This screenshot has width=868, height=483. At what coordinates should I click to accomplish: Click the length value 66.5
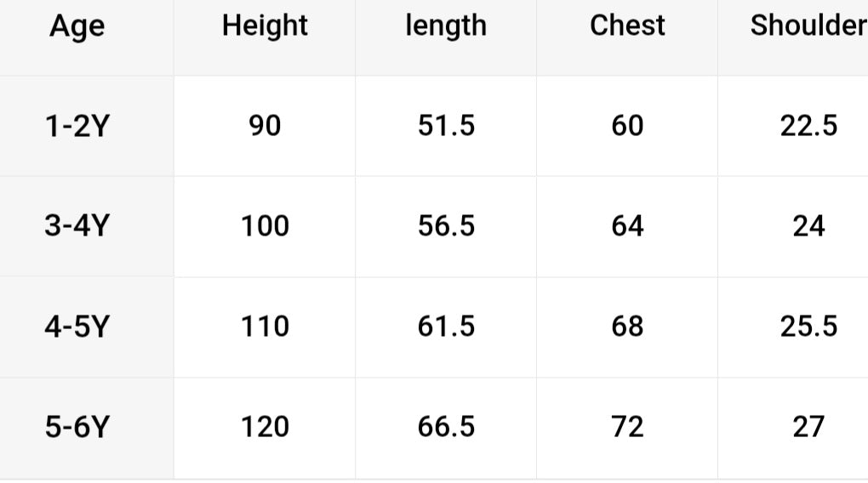(x=446, y=427)
